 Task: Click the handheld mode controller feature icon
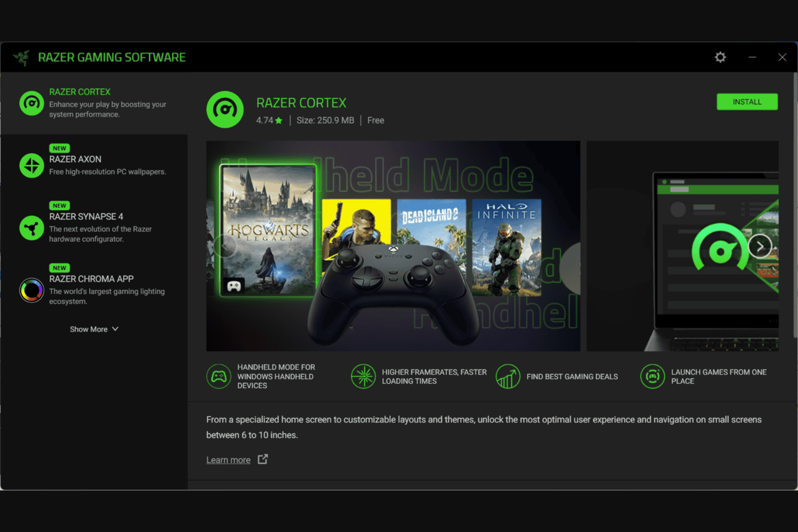pos(219,376)
